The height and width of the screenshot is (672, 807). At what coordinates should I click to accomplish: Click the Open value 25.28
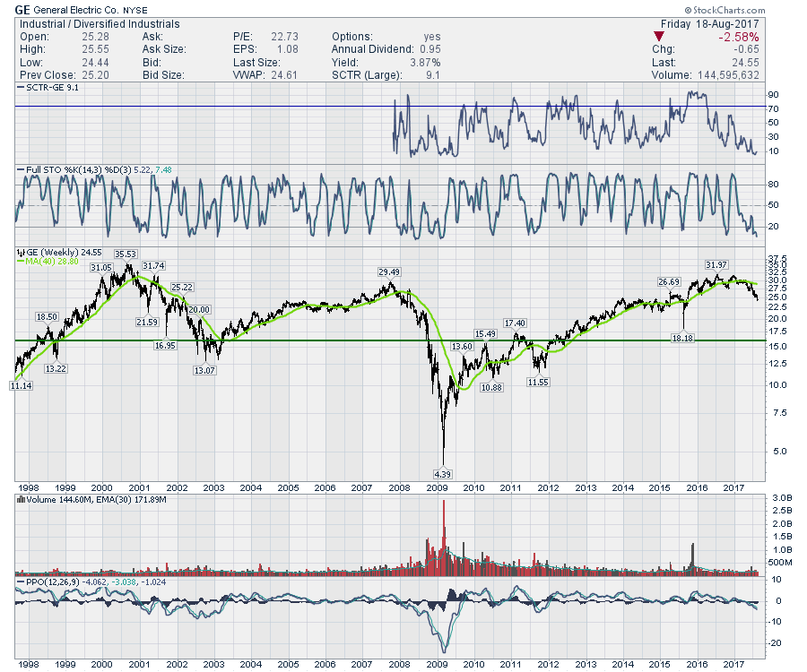(95, 37)
